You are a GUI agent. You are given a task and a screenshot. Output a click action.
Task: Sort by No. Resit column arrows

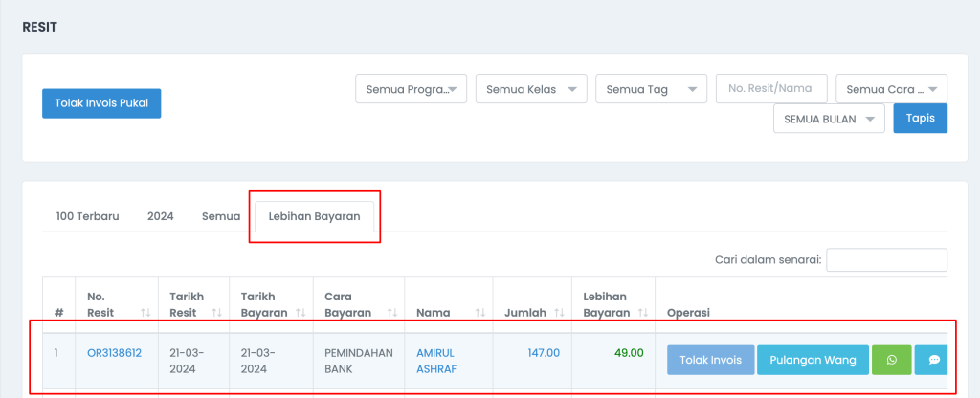click(x=145, y=313)
